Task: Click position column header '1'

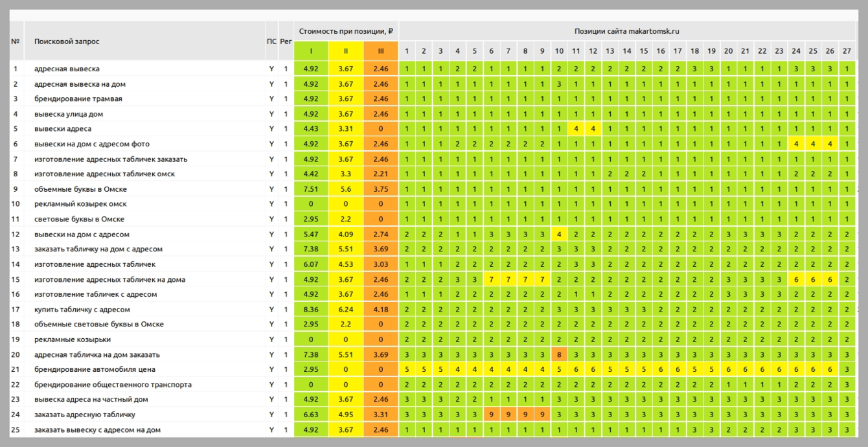Action: (407, 51)
